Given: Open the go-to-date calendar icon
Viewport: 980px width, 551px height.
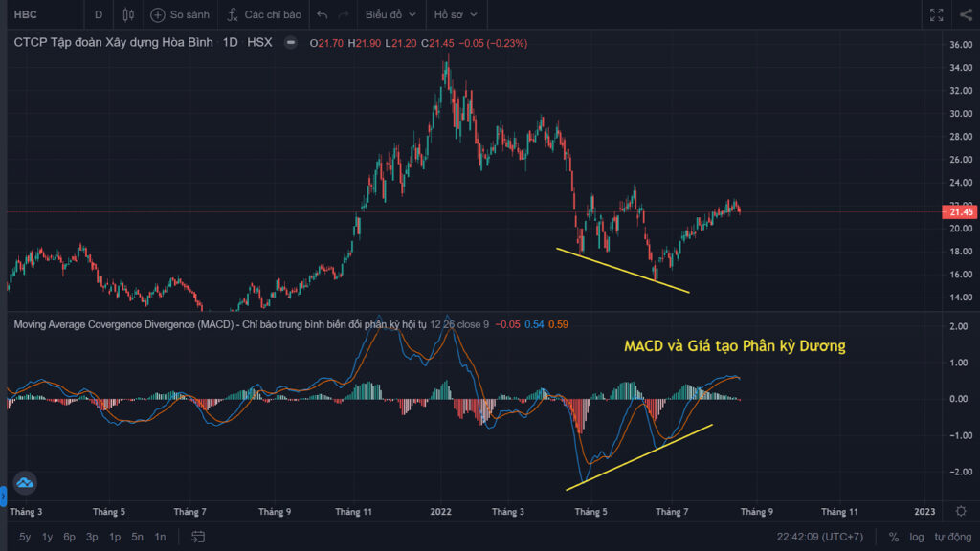Looking at the screenshot, I should click(198, 537).
